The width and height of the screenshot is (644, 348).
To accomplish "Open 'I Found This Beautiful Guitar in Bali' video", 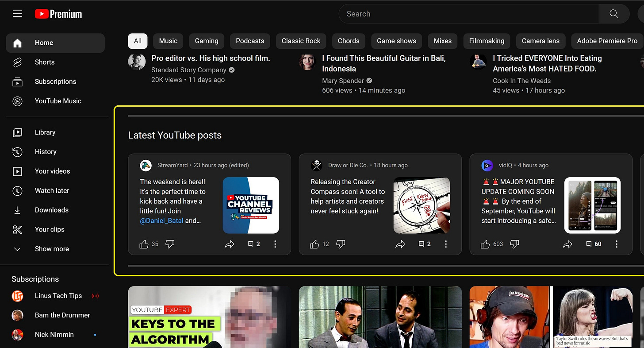I will [384, 63].
